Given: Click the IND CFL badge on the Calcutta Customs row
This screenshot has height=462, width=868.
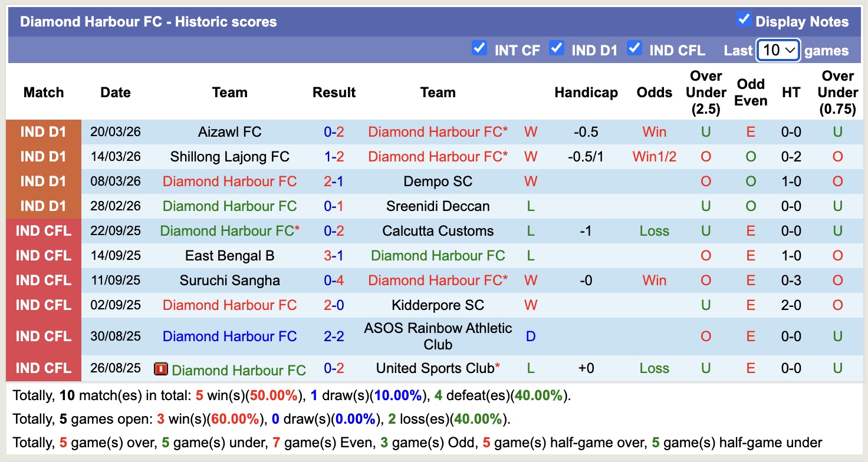Looking at the screenshot, I should 44,230.
